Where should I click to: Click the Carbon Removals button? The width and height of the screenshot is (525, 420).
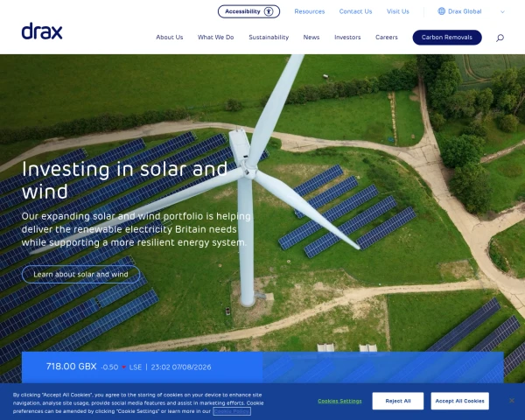click(447, 37)
